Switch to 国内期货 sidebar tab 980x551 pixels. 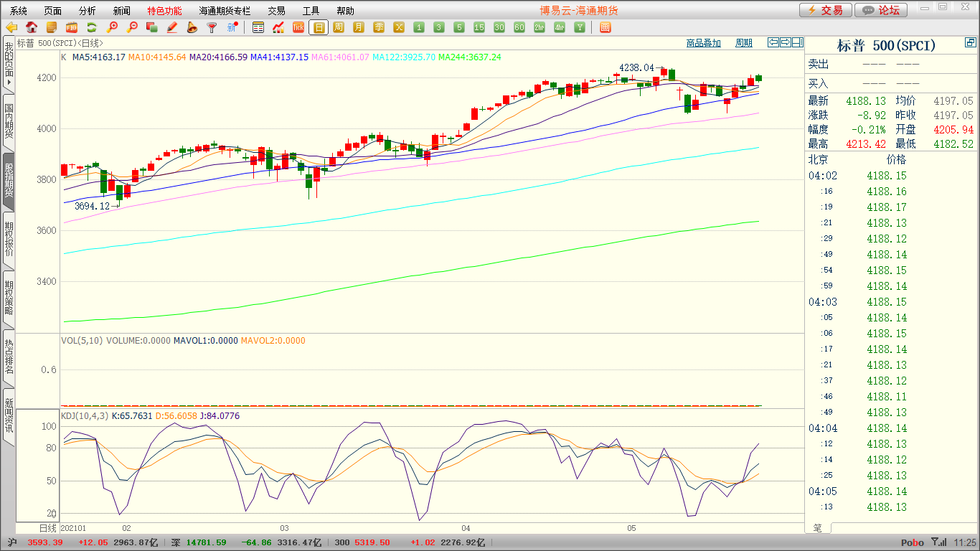[x=9, y=122]
